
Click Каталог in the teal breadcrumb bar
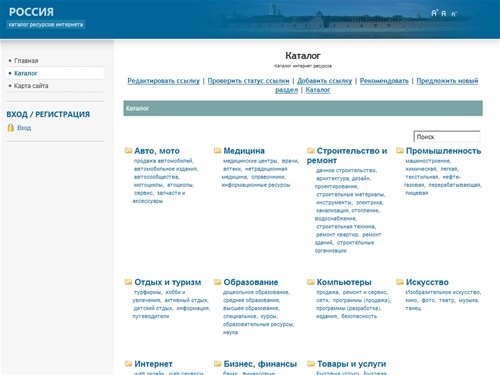(x=137, y=108)
